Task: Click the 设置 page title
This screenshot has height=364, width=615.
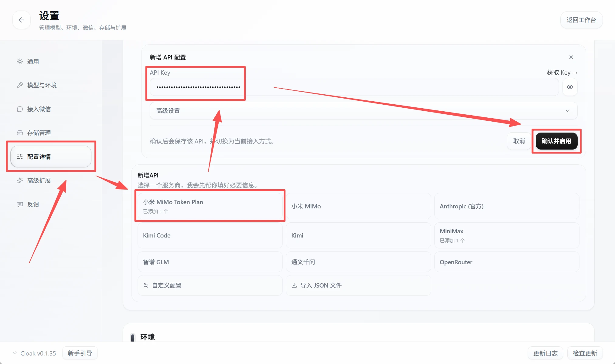Action: click(x=49, y=16)
